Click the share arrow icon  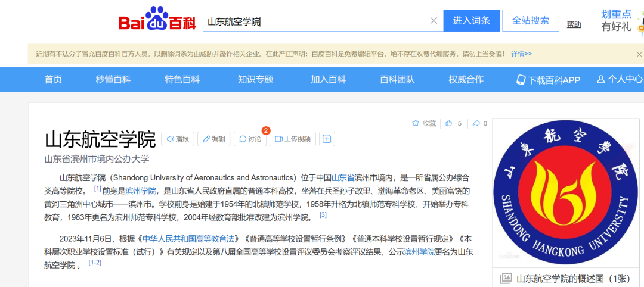476,123
